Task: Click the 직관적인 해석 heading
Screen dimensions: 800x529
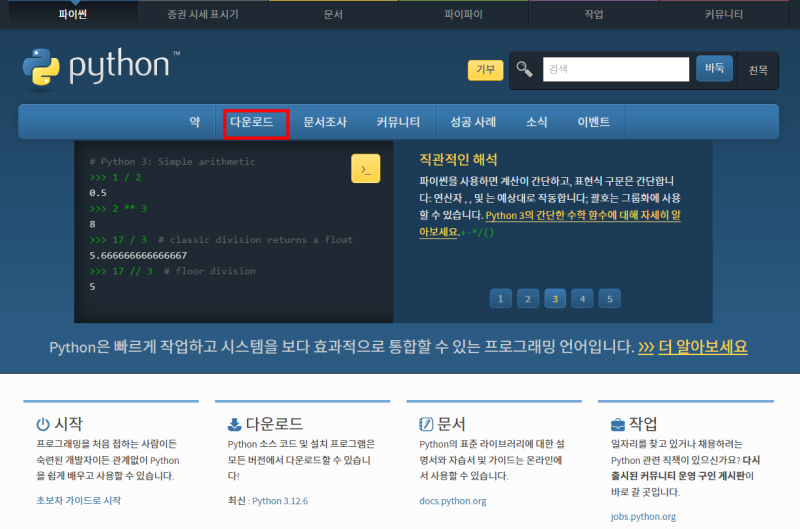Action: pyautogui.click(x=458, y=160)
